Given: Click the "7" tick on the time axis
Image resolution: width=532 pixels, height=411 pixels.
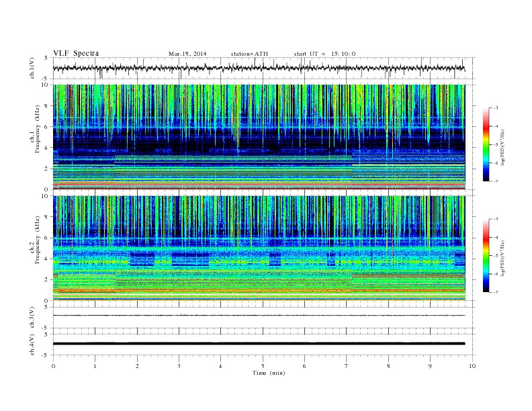Looking at the screenshot, I should [x=347, y=366].
